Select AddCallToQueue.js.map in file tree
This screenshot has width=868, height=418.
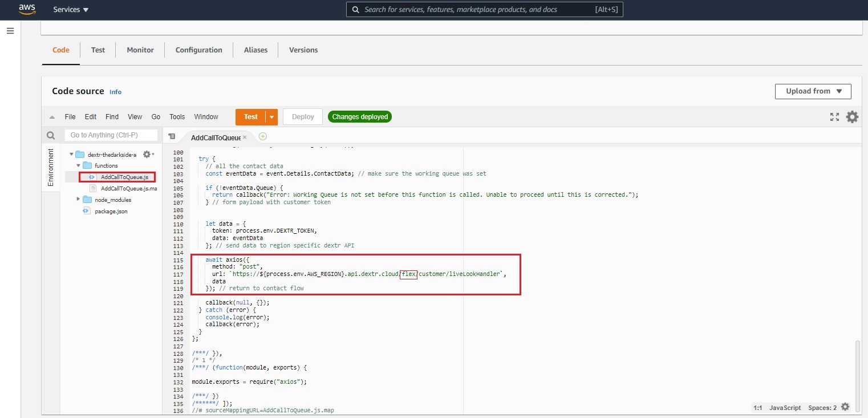[x=129, y=188]
